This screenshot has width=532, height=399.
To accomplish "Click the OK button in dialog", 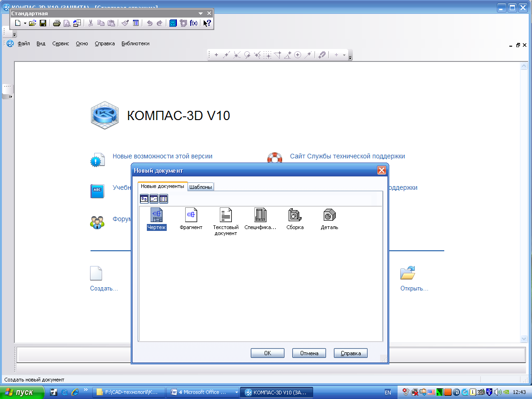I will [x=267, y=353].
